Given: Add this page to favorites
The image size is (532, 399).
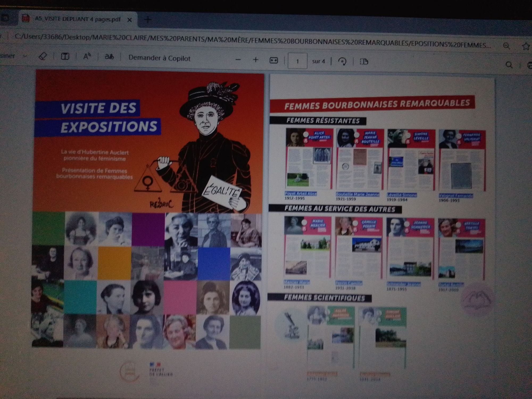Looking at the screenshot, I should click(525, 47).
